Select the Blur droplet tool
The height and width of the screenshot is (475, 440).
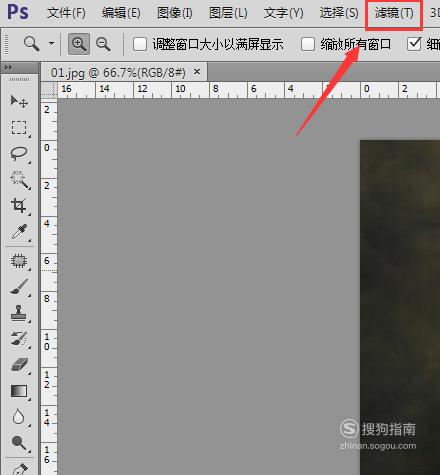(x=19, y=417)
